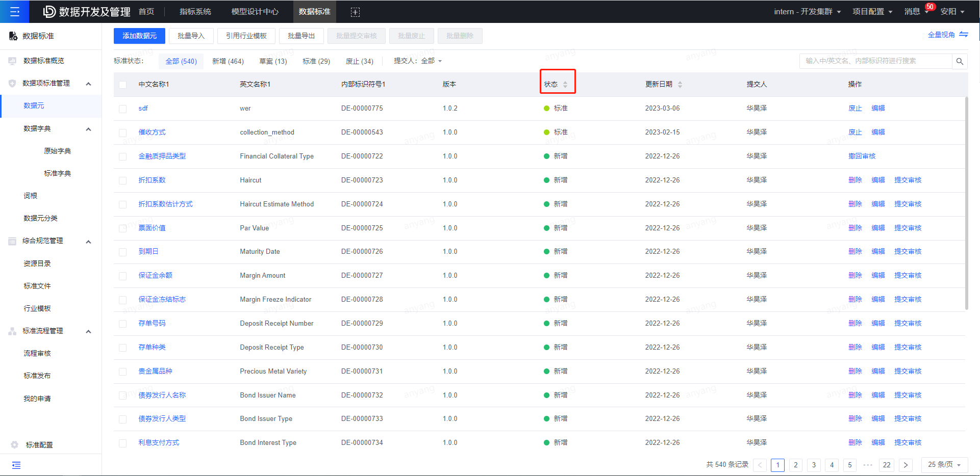Open 流程审核 in the sidebar
Viewport: 980px width, 476px height.
[37, 353]
